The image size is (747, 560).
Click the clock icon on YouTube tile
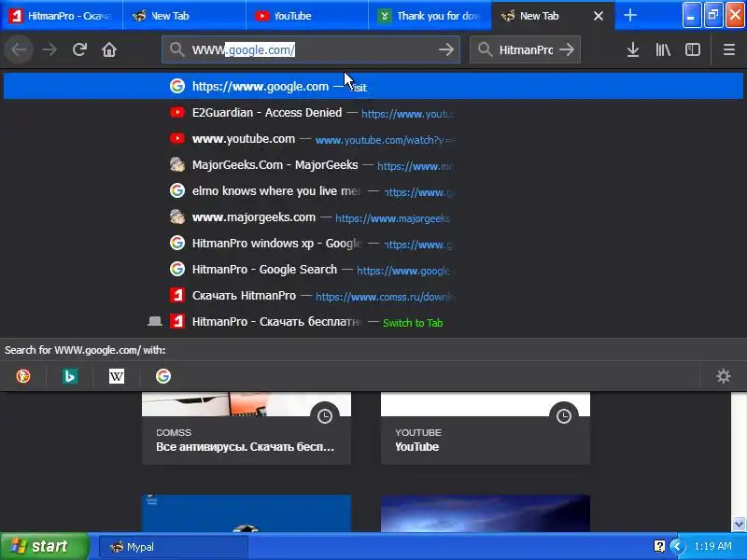(564, 416)
